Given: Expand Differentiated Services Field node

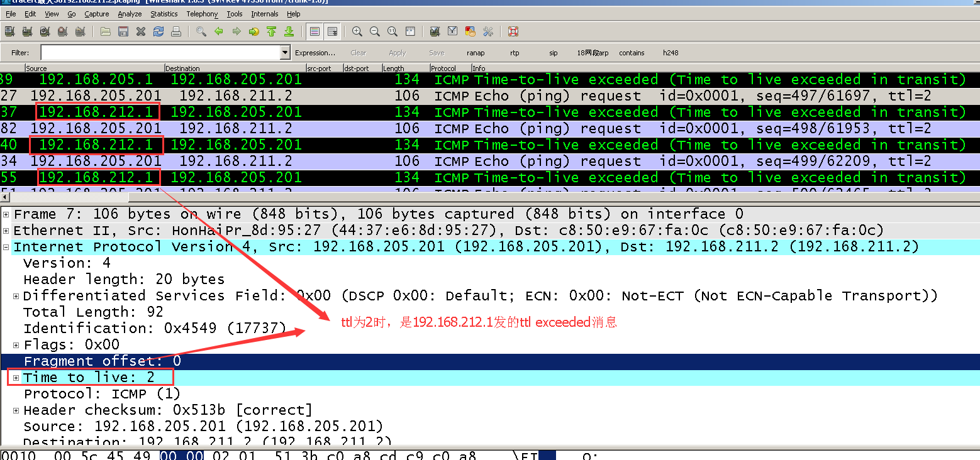Looking at the screenshot, I should point(16,296).
